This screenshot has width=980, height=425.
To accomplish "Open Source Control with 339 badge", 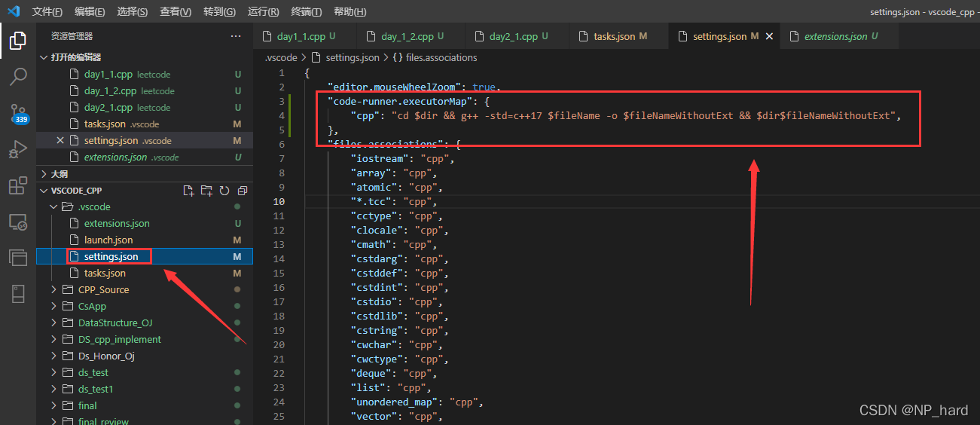I will pyautogui.click(x=18, y=114).
